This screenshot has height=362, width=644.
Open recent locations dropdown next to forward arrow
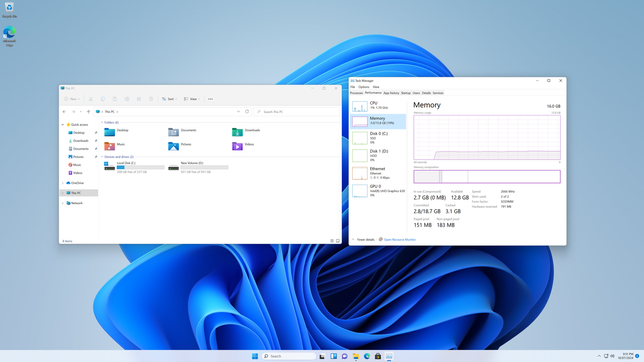[81, 112]
